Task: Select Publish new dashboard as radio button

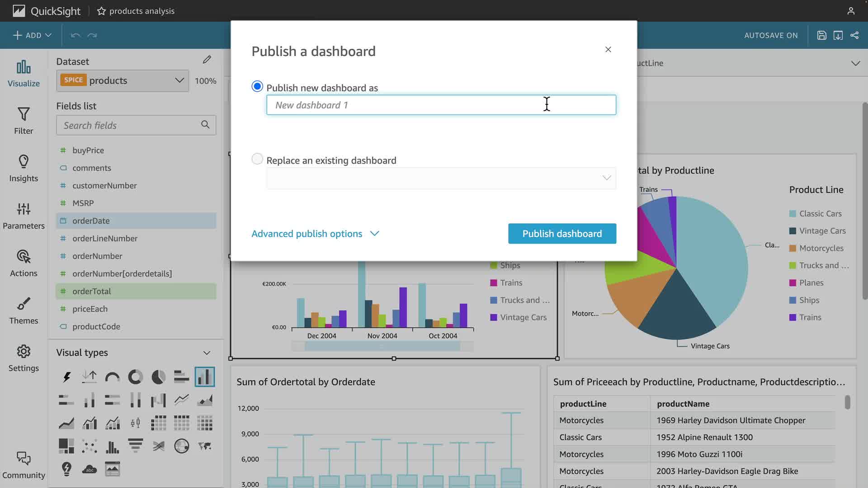Action: tap(257, 86)
